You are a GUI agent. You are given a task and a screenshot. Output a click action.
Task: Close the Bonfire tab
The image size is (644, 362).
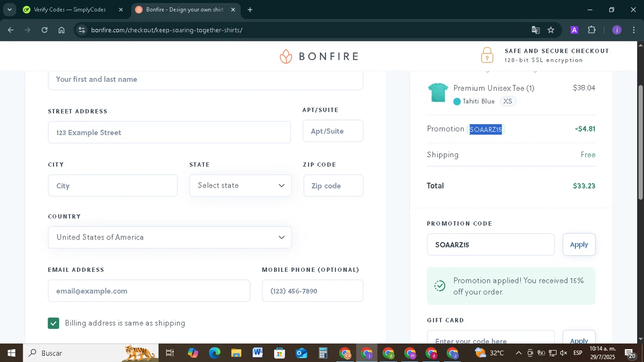[x=233, y=9]
